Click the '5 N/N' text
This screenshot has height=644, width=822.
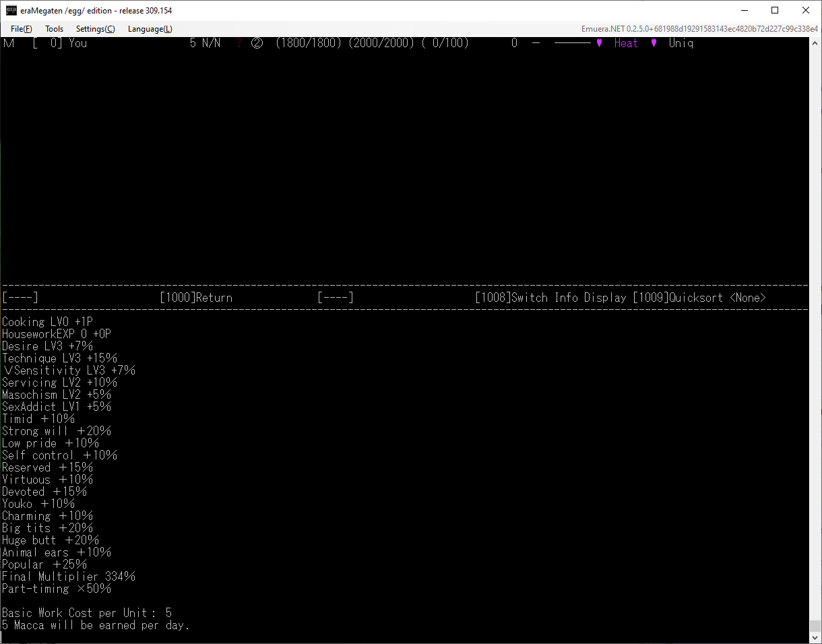pyautogui.click(x=205, y=43)
